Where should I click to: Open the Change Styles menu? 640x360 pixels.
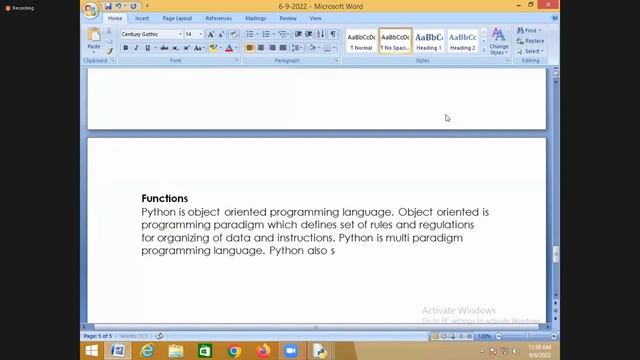pos(499,41)
